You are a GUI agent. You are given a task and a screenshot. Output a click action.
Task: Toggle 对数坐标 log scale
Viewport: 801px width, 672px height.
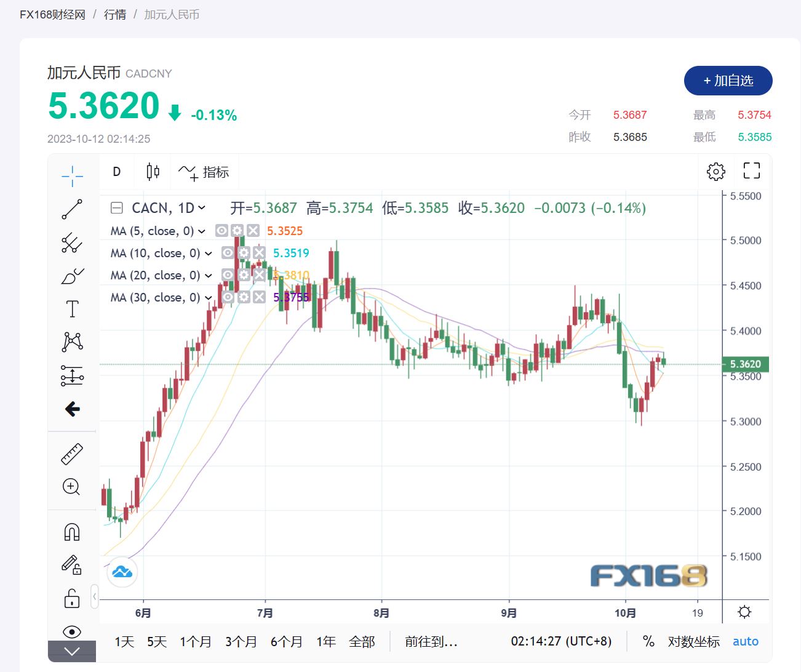click(694, 641)
